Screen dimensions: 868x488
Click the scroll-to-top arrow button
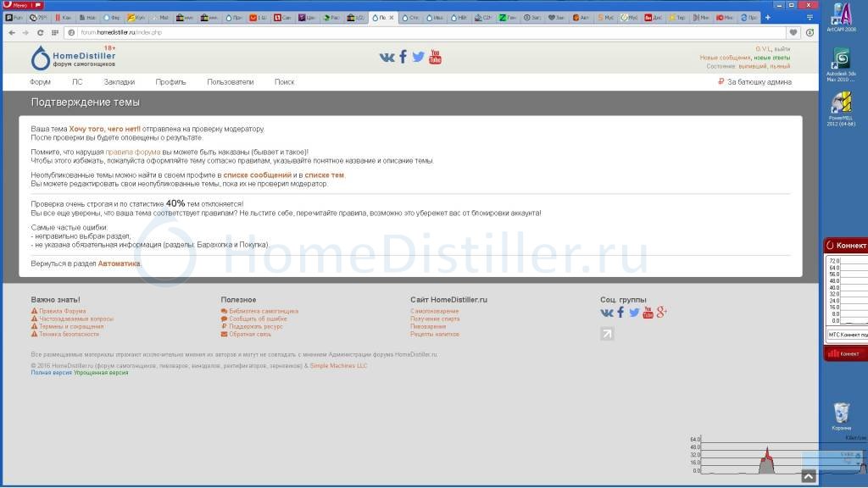(808, 476)
